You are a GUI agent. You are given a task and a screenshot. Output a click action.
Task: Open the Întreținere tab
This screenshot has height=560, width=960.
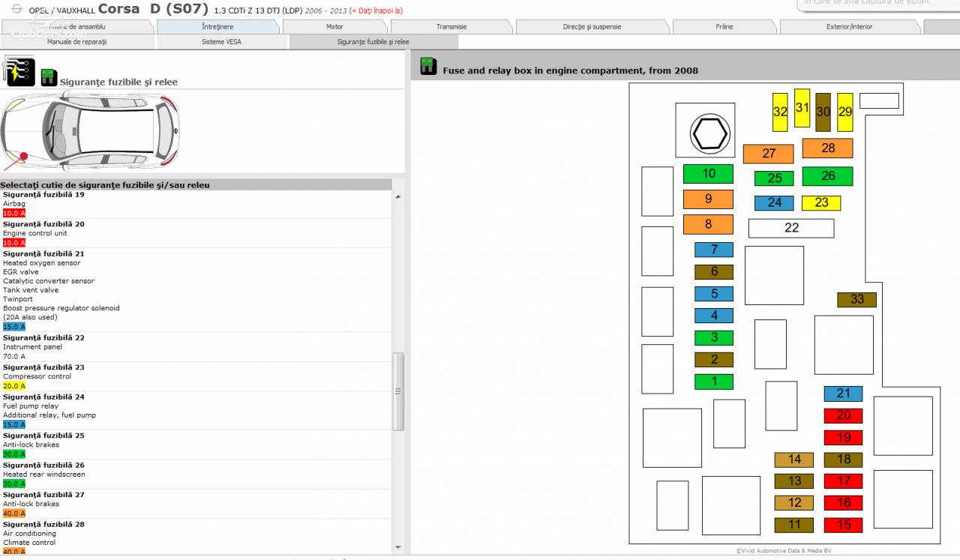(x=217, y=27)
